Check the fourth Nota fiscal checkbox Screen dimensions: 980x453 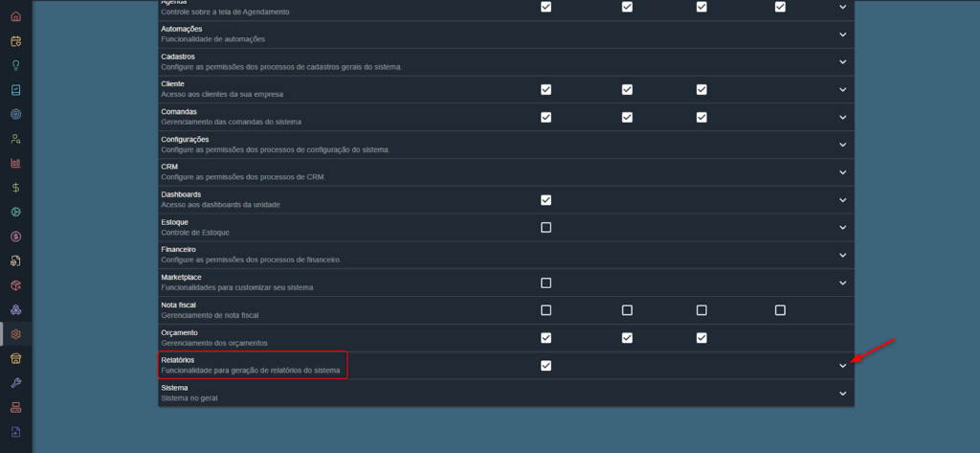[x=780, y=310]
